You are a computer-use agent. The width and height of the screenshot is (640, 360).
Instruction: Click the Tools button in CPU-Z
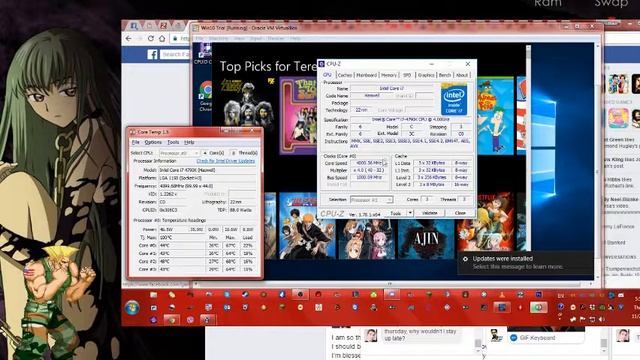pos(396,213)
